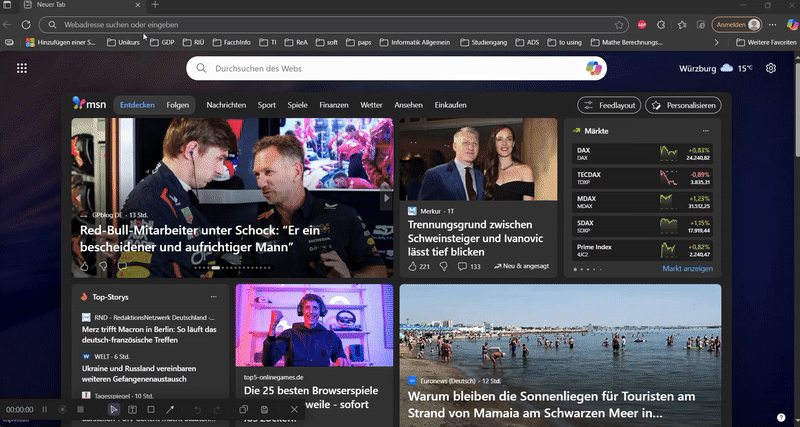The image size is (800, 427).
Task: Pause the recording in the bottom toolbar
Action: (44, 410)
